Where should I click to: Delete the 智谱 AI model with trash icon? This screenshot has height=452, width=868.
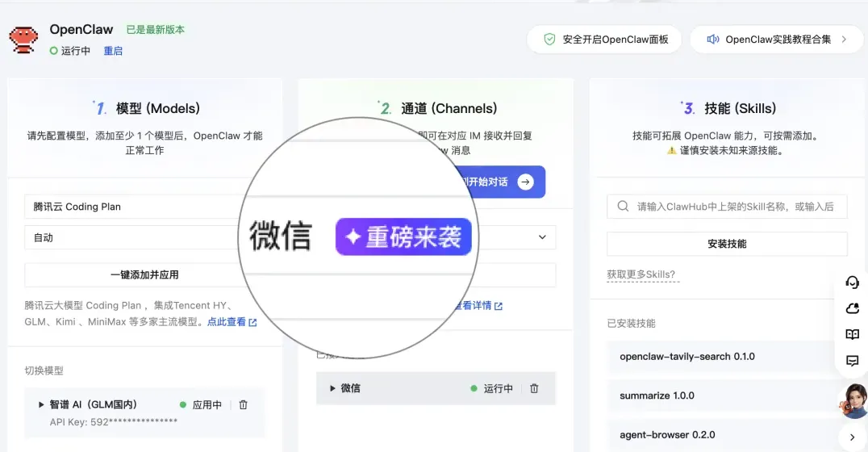[x=243, y=405]
